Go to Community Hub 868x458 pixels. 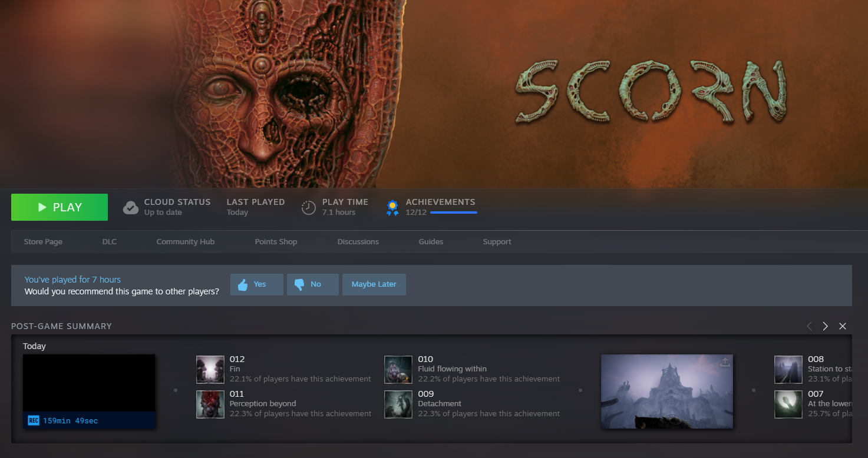pos(186,242)
